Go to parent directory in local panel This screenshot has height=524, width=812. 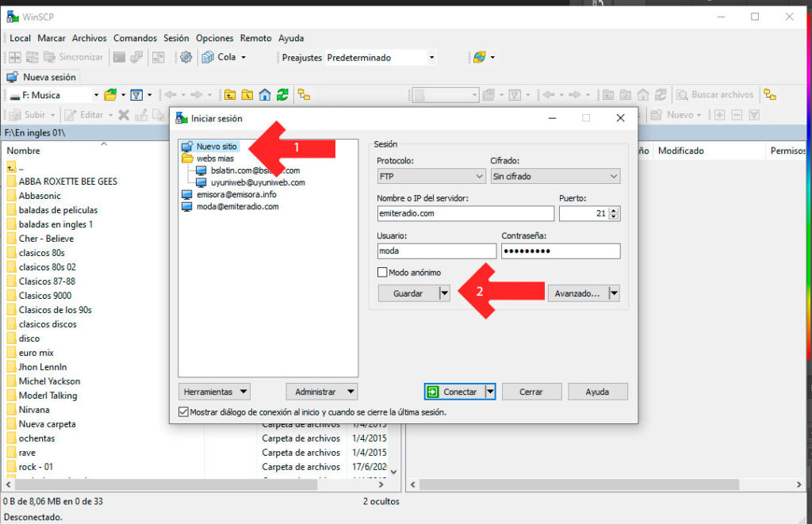pos(230,95)
